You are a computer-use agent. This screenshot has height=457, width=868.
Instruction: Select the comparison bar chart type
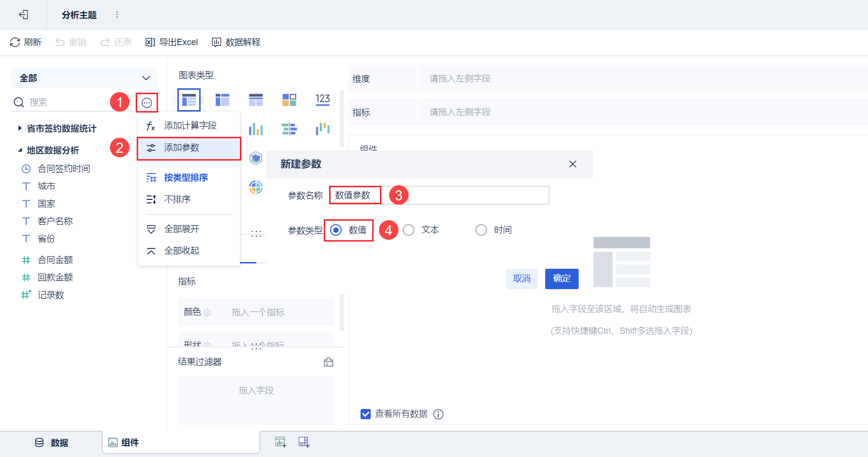pyautogui.click(x=289, y=129)
